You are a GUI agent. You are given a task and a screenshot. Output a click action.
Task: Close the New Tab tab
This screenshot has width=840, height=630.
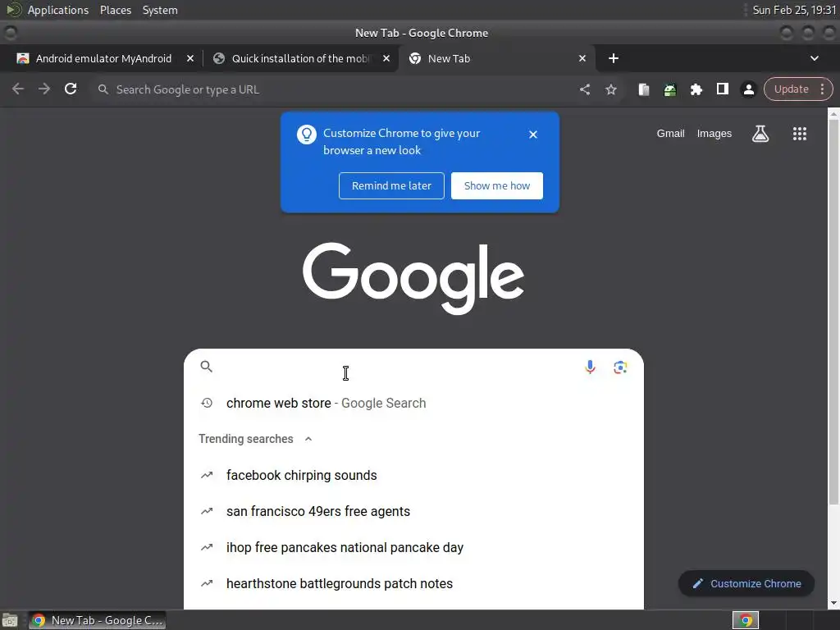582,58
